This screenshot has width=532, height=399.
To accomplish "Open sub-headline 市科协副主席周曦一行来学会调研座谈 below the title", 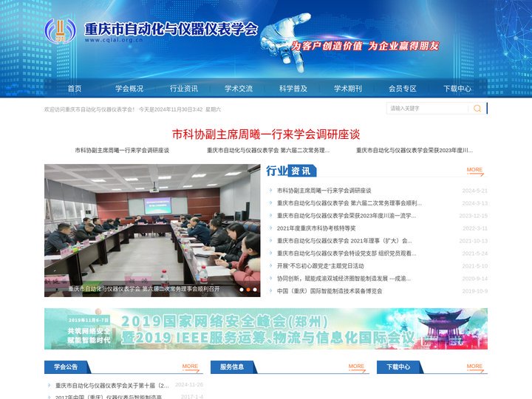I will [x=122, y=150].
